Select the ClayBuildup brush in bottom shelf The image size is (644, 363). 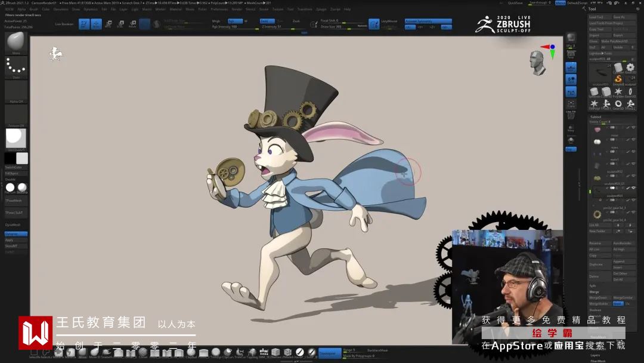click(x=191, y=352)
